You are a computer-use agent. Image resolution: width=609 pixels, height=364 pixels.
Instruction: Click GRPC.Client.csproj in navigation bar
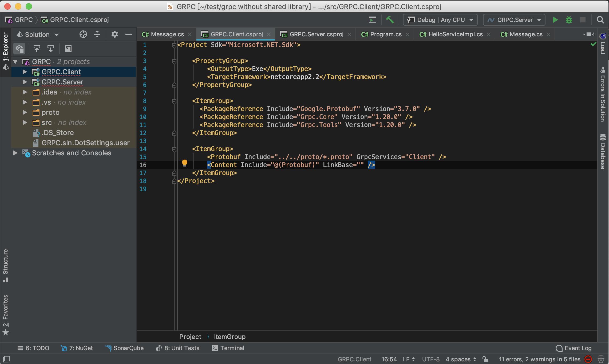pyautogui.click(x=75, y=20)
